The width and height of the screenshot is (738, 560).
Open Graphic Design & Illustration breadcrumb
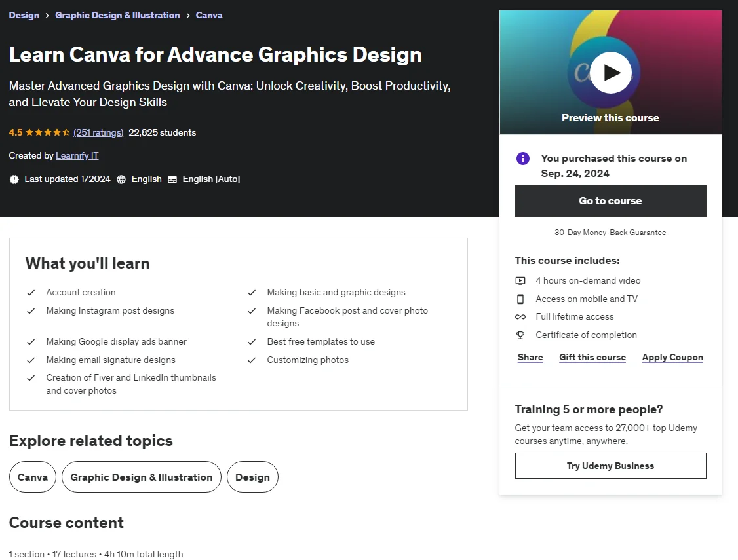117,15
